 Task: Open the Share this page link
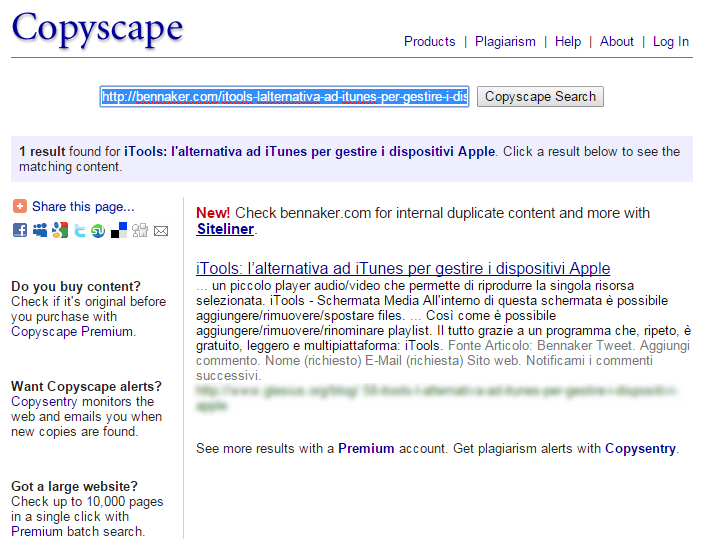(x=83, y=207)
